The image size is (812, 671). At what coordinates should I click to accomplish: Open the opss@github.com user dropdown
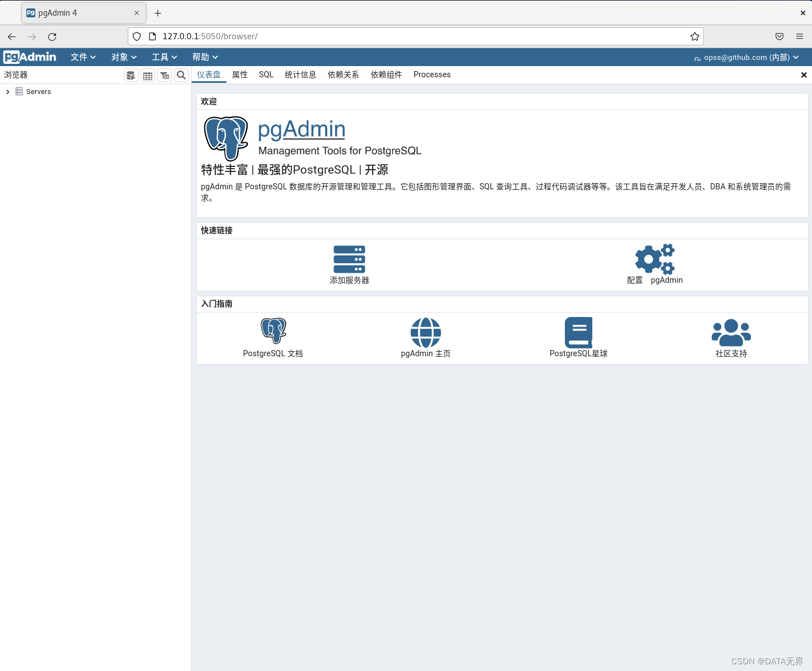tap(746, 57)
